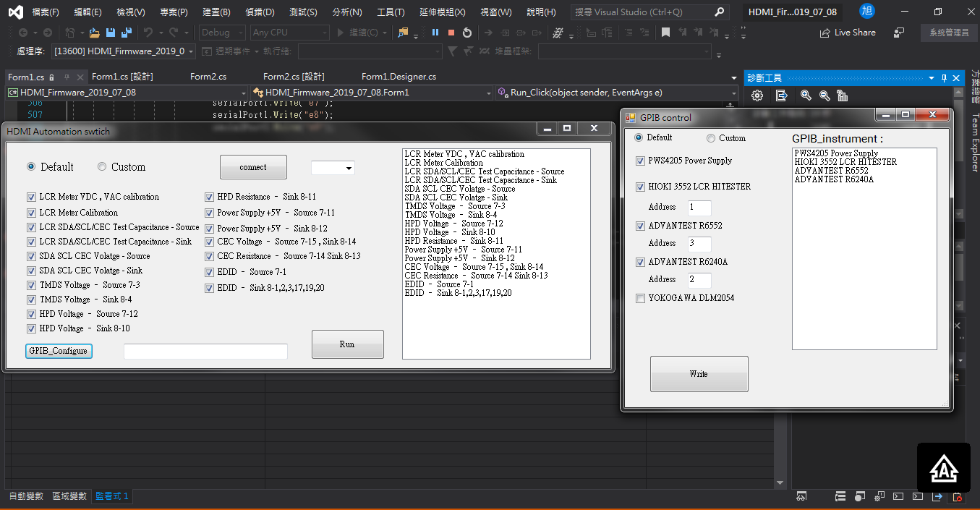Image resolution: width=980 pixels, height=510 pixels.
Task: Click the bookmark icon in the toolbar
Action: pos(665,33)
